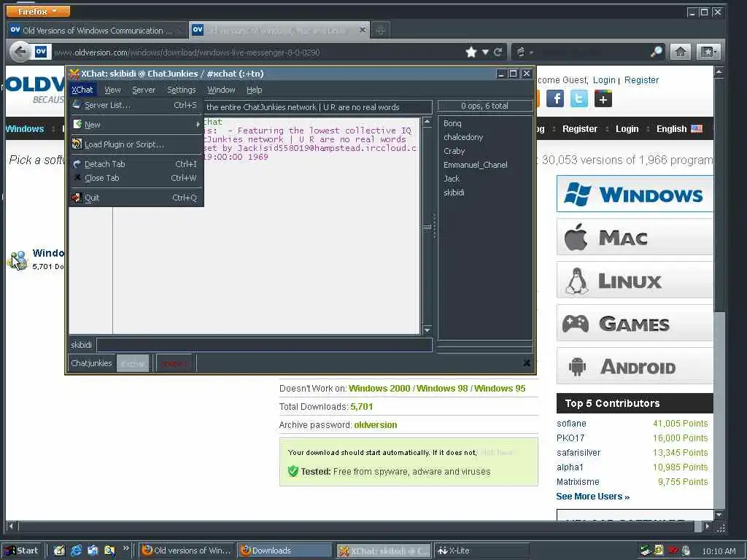Select Detach Tab menu entry
The height and width of the screenshot is (560, 747).
tap(136, 164)
